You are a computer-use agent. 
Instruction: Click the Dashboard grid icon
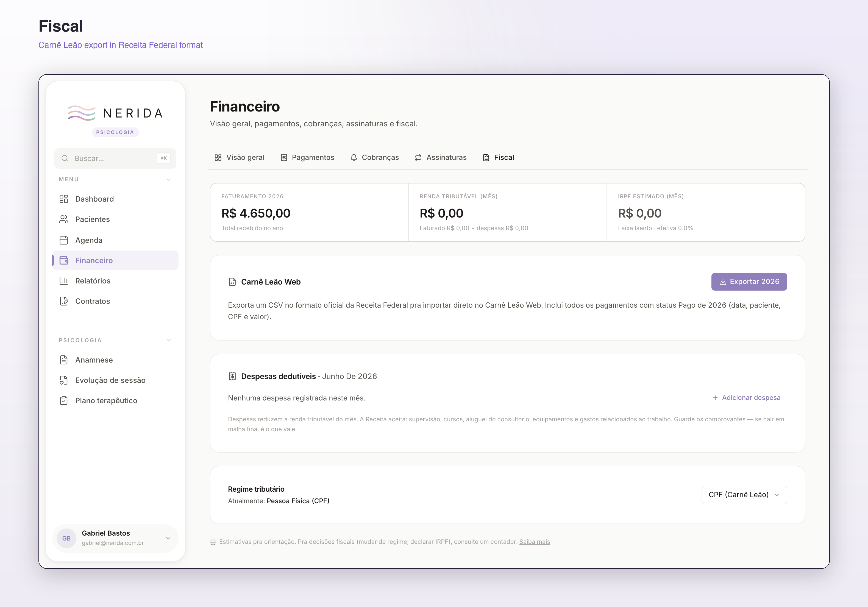(63, 199)
